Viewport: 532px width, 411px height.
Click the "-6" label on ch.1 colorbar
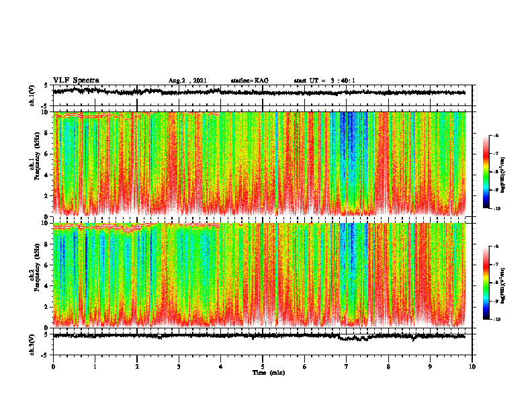pyautogui.click(x=496, y=136)
